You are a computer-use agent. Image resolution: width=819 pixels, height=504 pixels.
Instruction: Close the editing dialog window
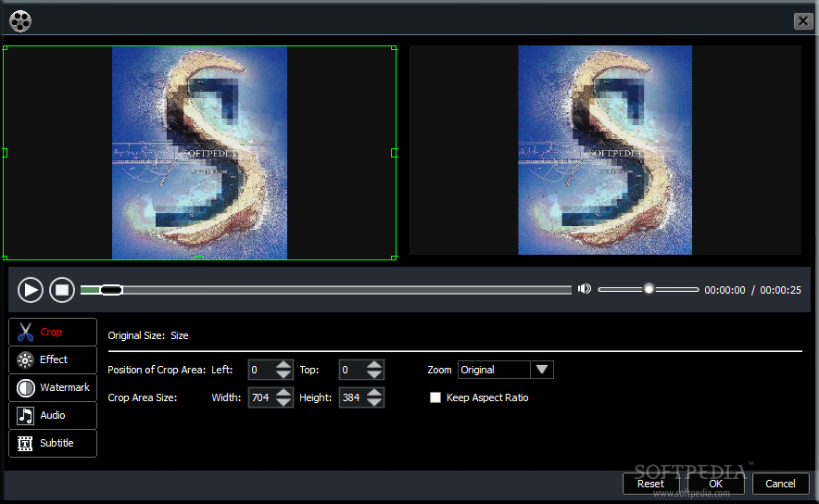click(x=803, y=21)
